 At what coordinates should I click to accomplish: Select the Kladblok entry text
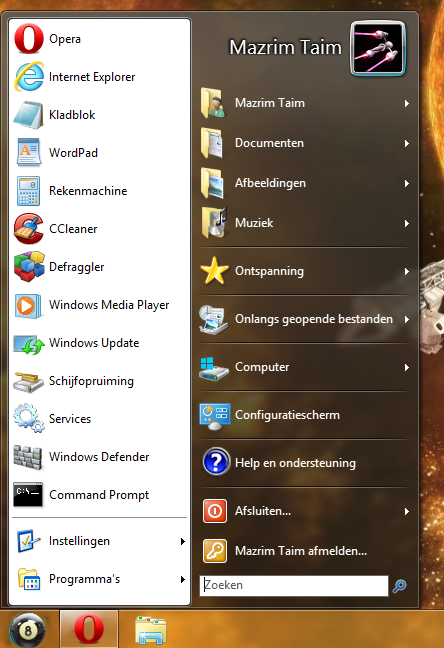point(72,115)
